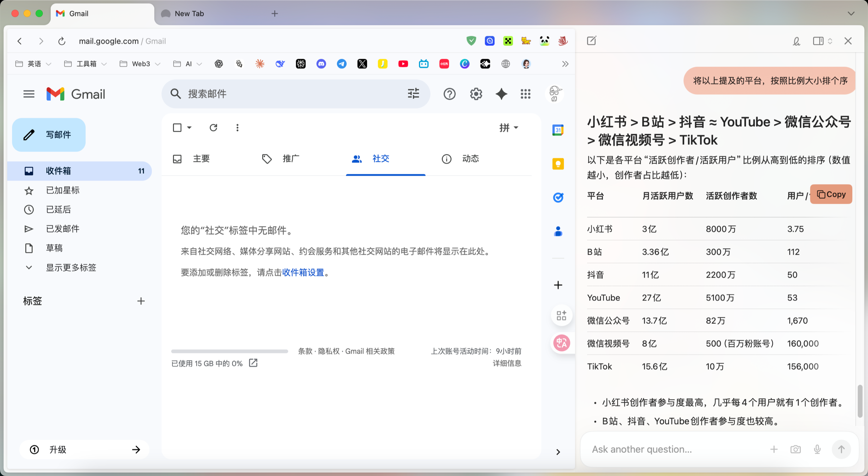The image size is (868, 476).
Task: Open the Bilibili bookmark icon
Action: (x=424, y=64)
